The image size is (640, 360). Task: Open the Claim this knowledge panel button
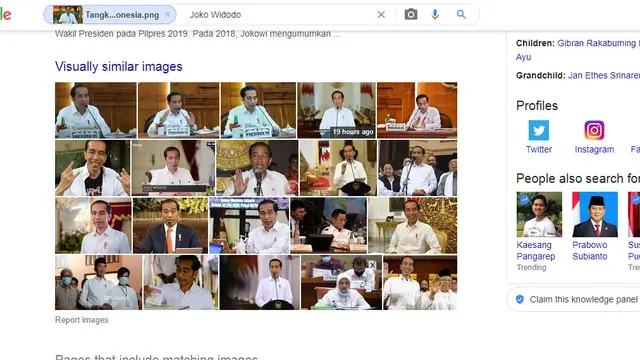tap(573, 299)
